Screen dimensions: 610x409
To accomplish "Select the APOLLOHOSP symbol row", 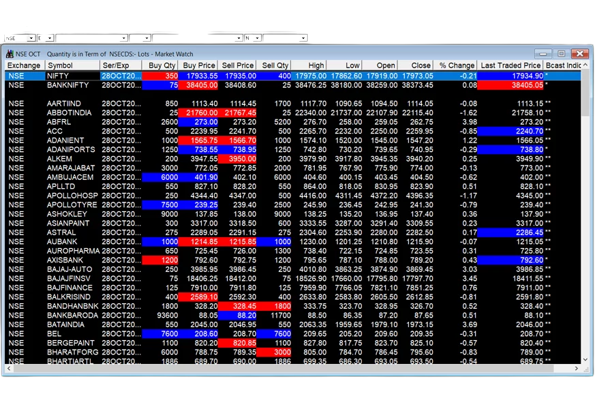I will 293,196.
